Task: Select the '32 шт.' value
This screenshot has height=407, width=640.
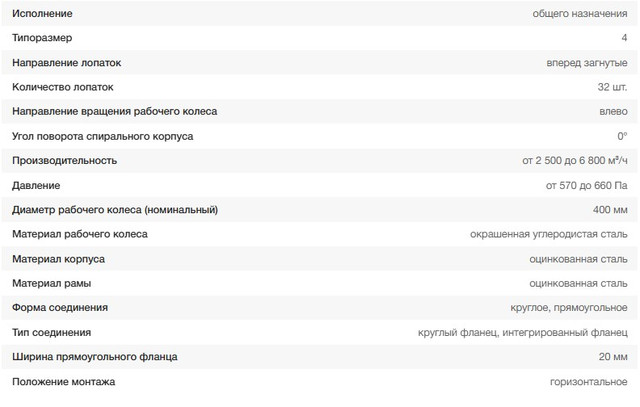Action: (612, 86)
